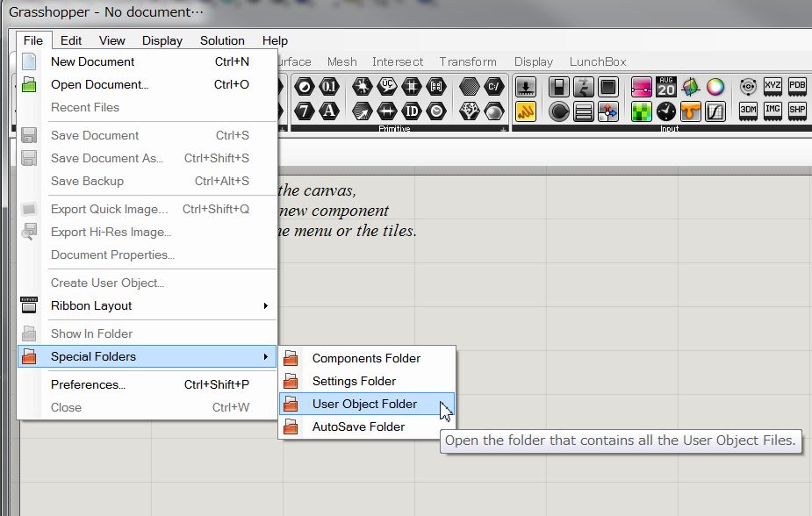Expand the Ribbon Layout submenu arrow
The width and height of the screenshot is (812, 516).
click(x=266, y=306)
